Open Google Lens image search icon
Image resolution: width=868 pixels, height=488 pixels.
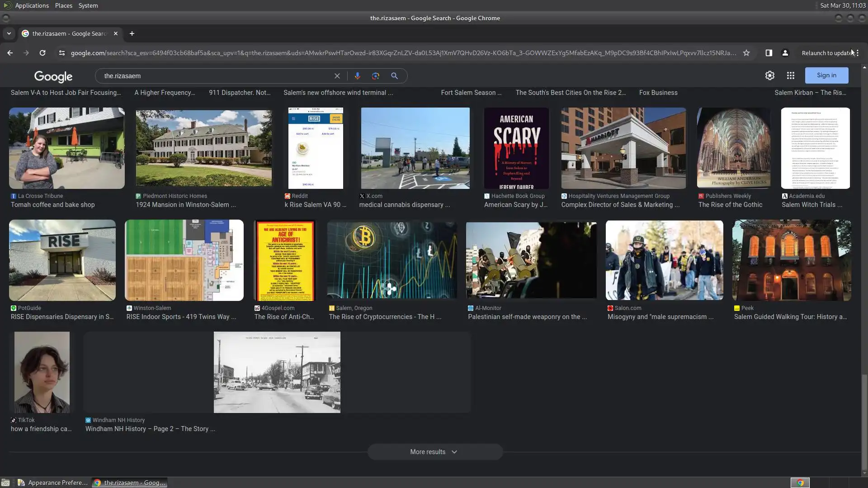click(376, 76)
